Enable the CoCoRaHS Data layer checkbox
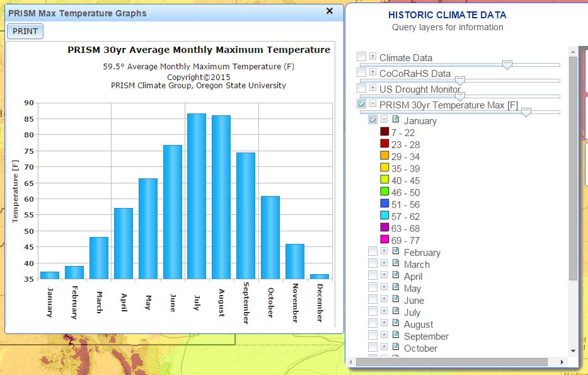 (x=361, y=72)
